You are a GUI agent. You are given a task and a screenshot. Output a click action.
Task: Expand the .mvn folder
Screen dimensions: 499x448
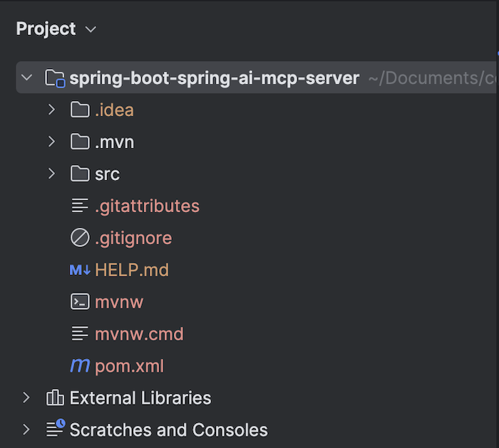pos(51,142)
